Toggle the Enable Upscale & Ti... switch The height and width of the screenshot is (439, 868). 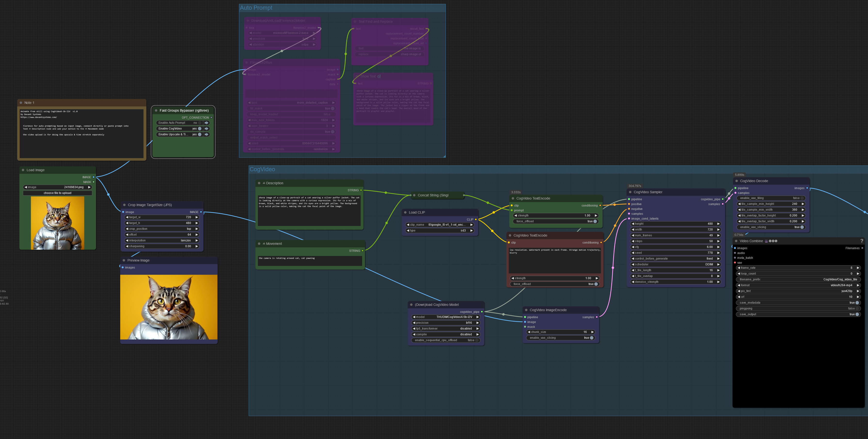[x=199, y=134]
